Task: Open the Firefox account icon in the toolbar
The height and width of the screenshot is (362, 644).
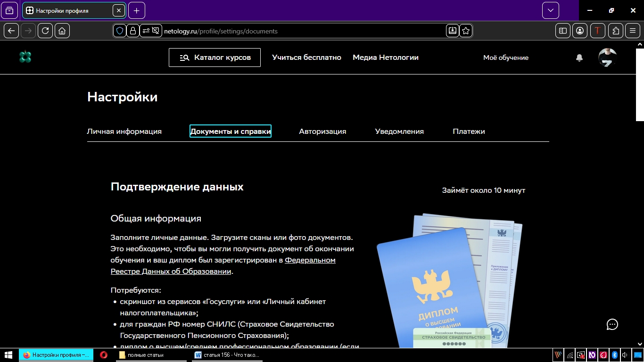Action: click(x=579, y=31)
